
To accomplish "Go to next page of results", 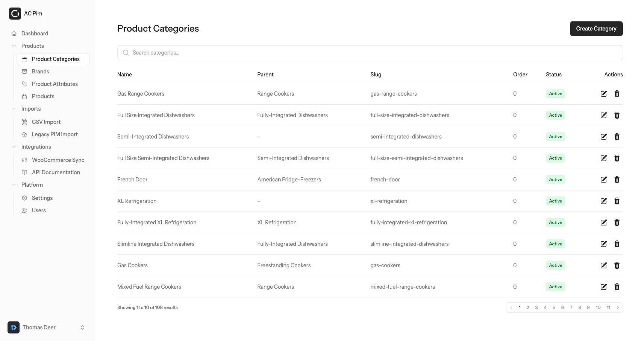I will 617,308.
